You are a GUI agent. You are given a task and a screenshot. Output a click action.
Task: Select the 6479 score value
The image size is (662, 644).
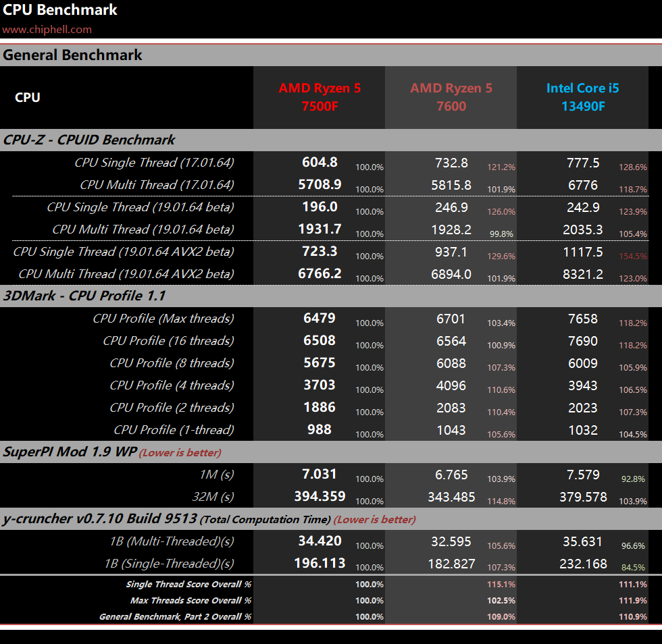click(x=320, y=318)
